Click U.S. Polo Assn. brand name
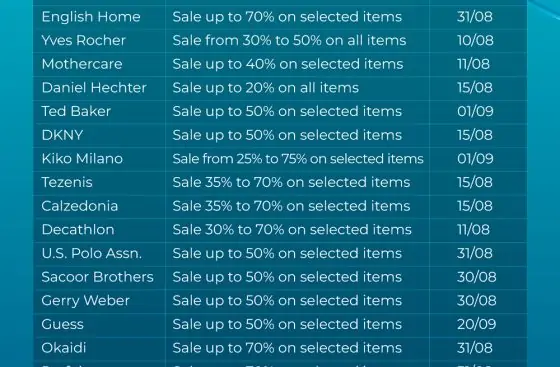The width and height of the screenshot is (560, 367). [92, 253]
